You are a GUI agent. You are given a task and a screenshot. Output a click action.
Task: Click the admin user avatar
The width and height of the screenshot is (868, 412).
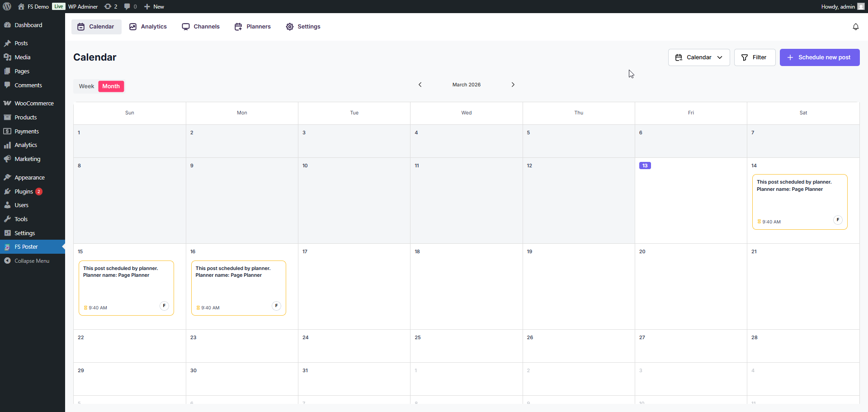pyautogui.click(x=861, y=6)
